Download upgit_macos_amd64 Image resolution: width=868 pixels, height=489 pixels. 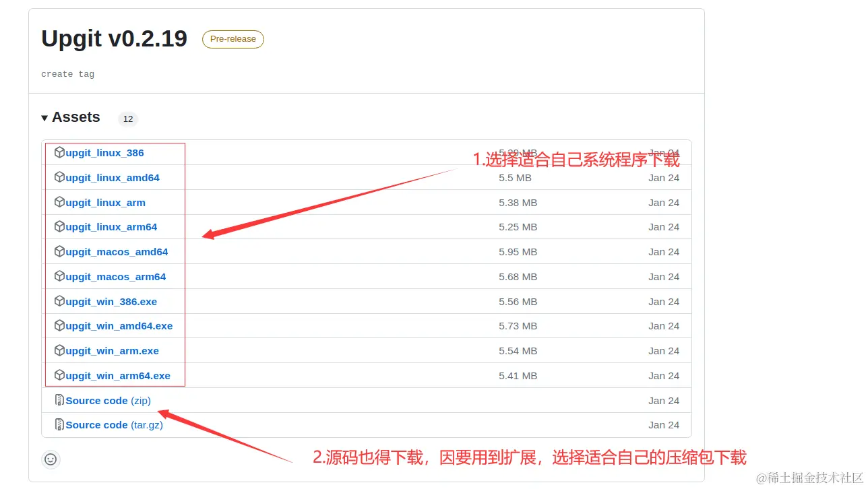tap(117, 252)
